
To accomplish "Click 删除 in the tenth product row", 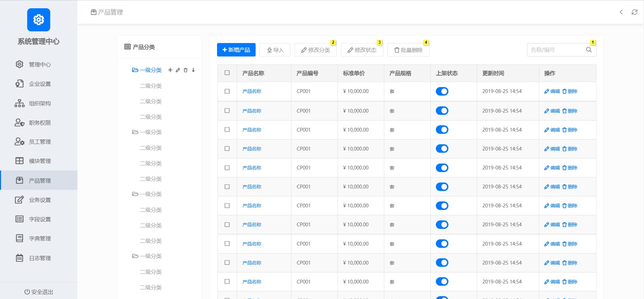I will [x=570, y=263].
